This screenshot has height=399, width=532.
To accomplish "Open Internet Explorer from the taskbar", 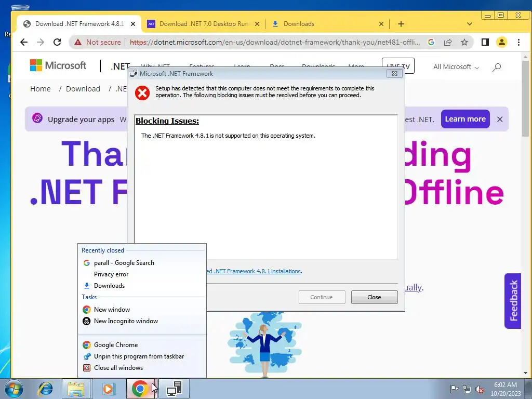I will tap(45, 389).
